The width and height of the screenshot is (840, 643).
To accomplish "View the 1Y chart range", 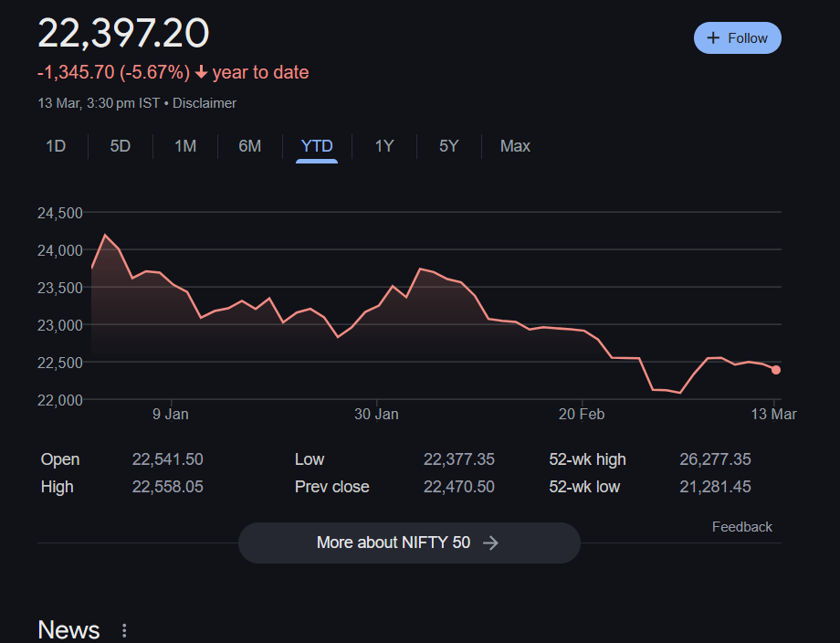I will tap(384, 146).
